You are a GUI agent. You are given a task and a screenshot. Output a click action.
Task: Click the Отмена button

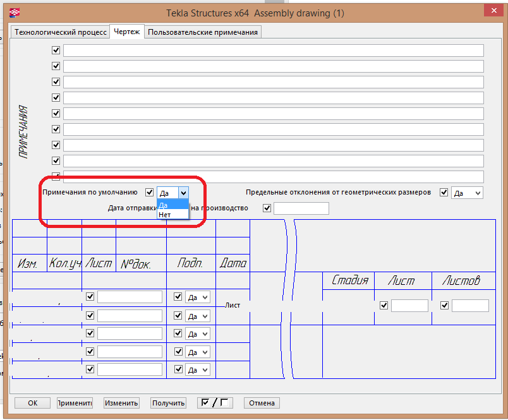pos(262,403)
